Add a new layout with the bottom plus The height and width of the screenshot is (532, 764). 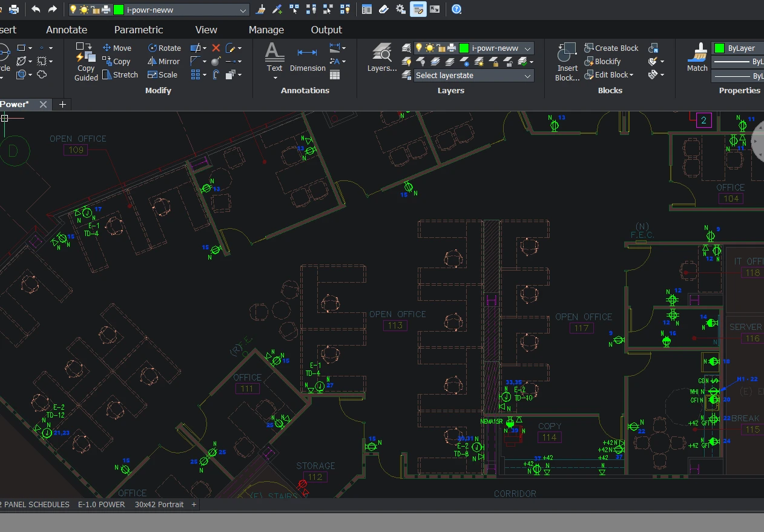194,504
